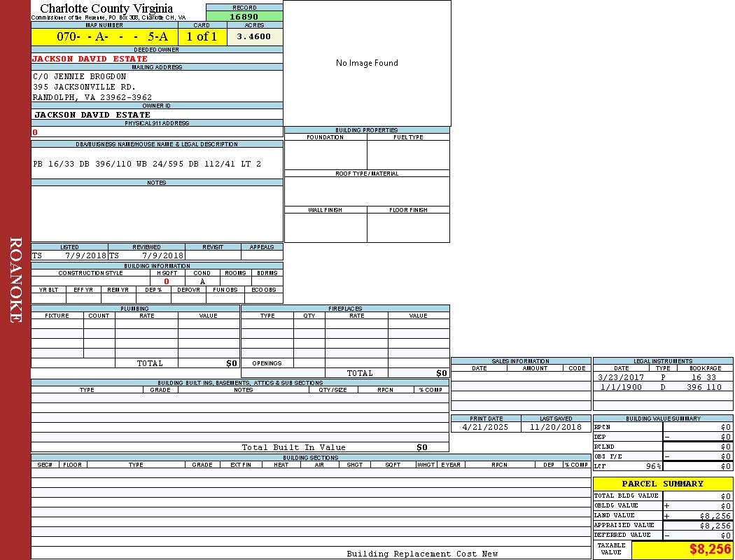Click the taxable value $8,256 in red

click(x=710, y=549)
